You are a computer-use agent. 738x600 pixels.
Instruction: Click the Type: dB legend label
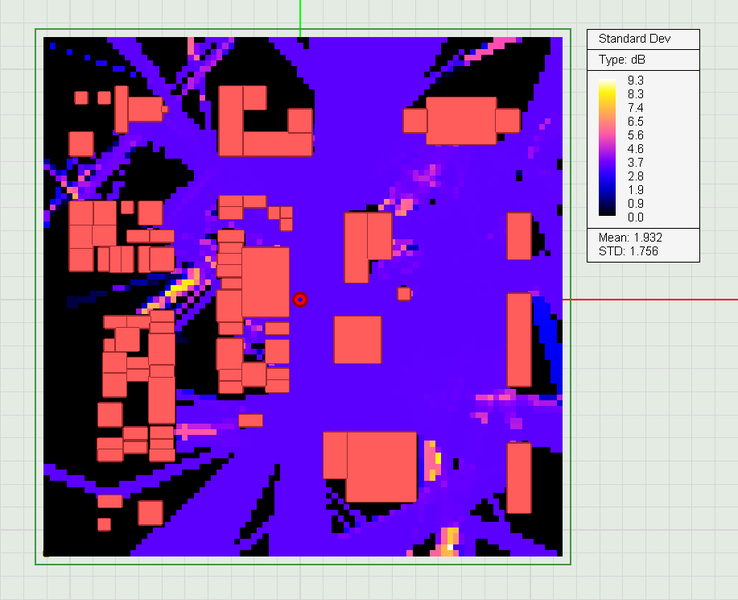(622, 60)
